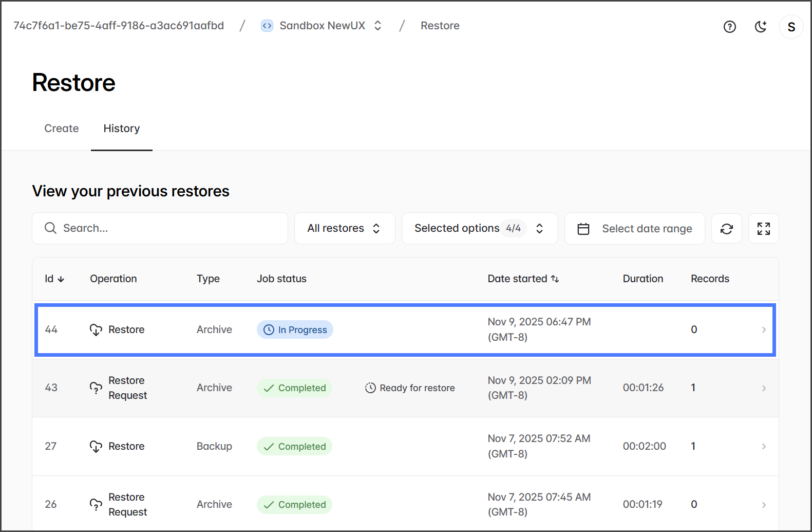Open the Sandbox NewUX environment switcher
This screenshot has width=812, height=532.
pos(377,26)
